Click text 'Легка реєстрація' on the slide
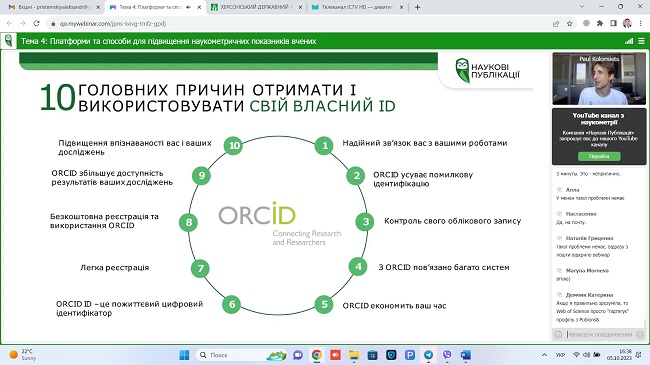The image size is (650, 365). [x=114, y=268]
